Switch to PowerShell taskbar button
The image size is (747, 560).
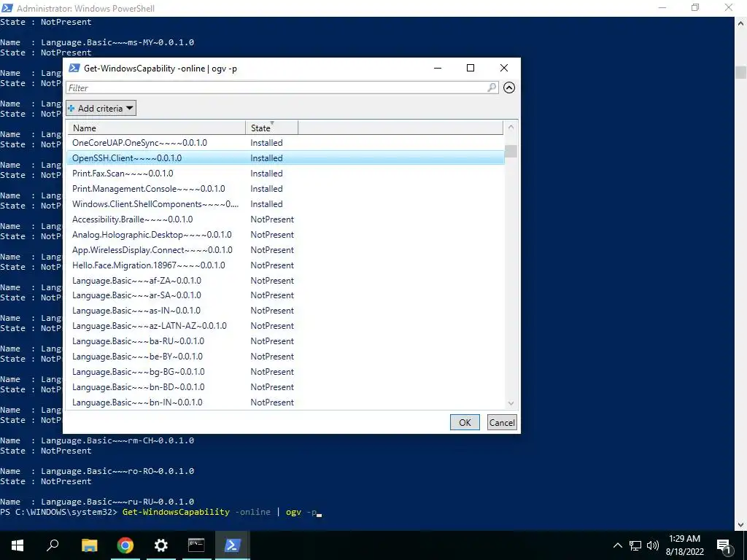[x=232, y=545]
